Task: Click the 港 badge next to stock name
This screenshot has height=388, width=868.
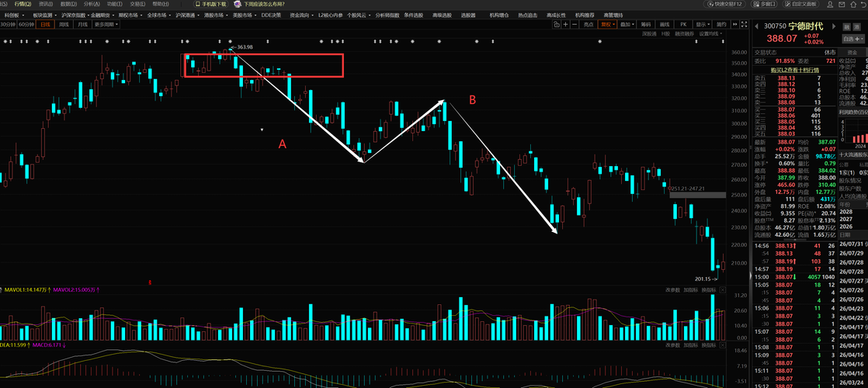Action: point(857,26)
